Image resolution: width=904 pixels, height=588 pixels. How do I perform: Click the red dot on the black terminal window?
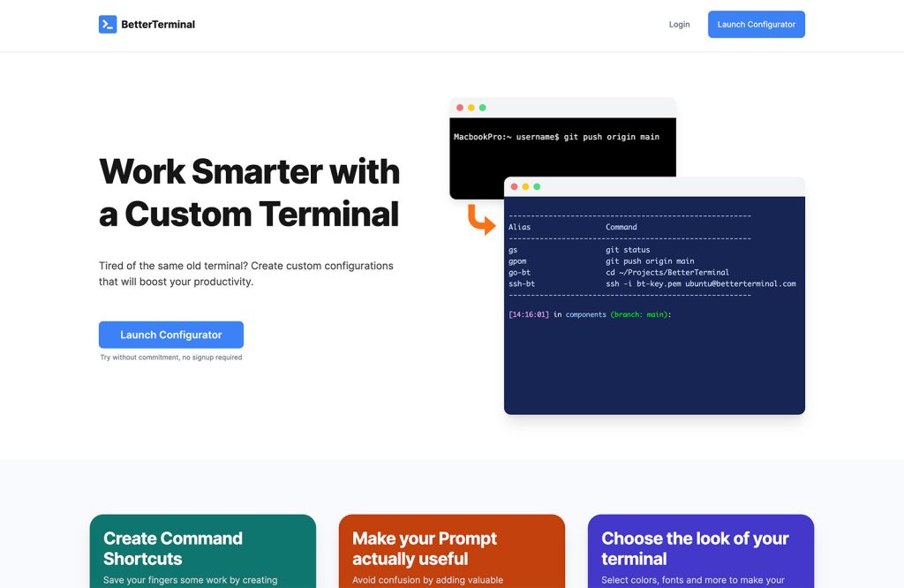tap(460, 108)
